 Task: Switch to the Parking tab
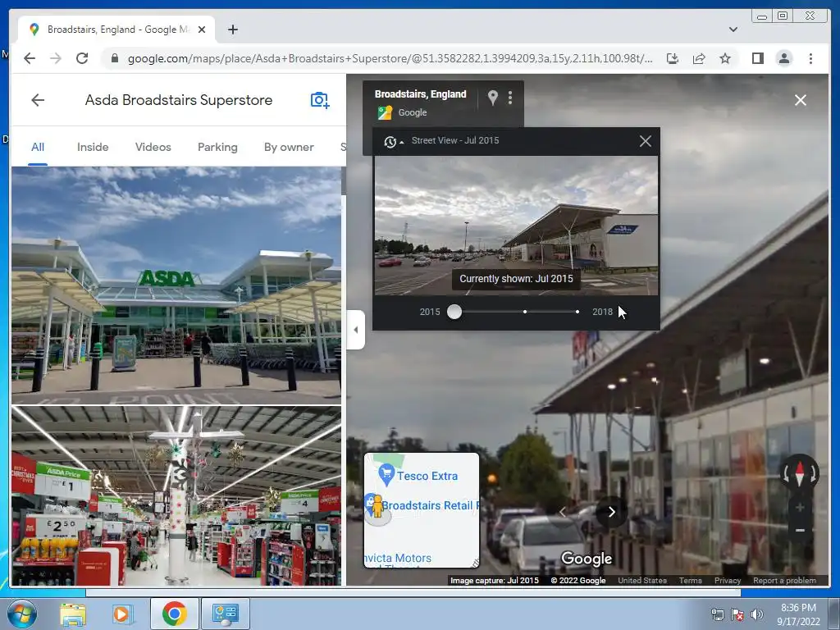click(x=217, y=147)
